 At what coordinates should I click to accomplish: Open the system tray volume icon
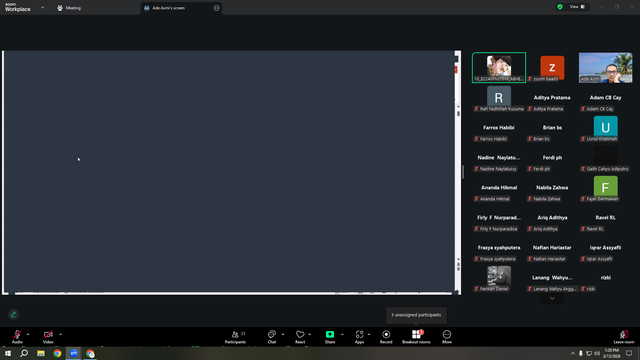[597, 353]
